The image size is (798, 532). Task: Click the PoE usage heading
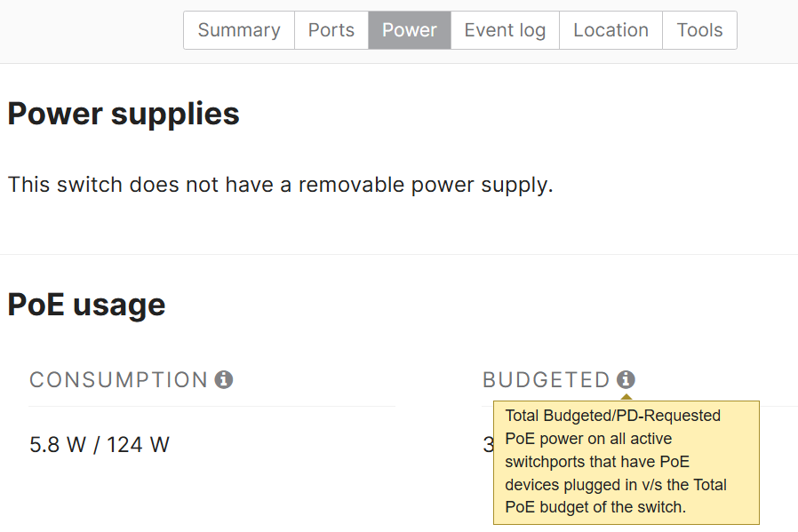[x=86, y=305]
